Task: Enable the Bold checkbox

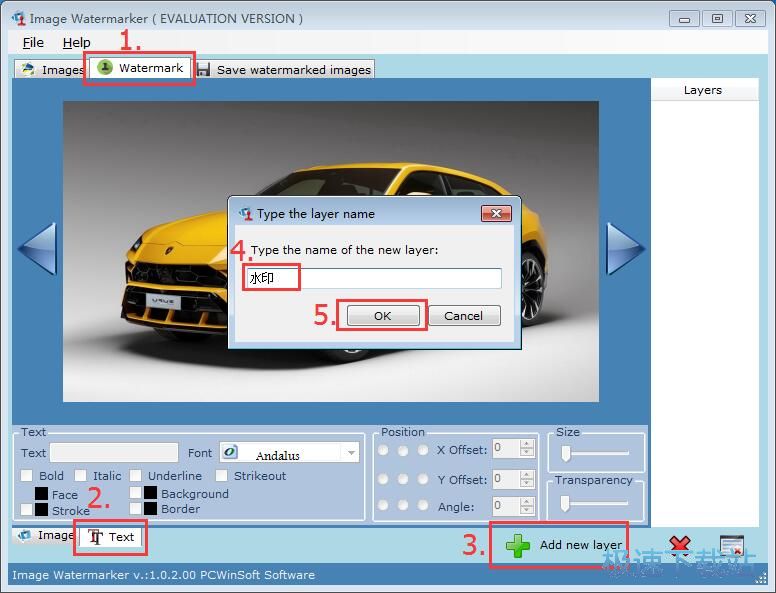Action: [27, 476]
